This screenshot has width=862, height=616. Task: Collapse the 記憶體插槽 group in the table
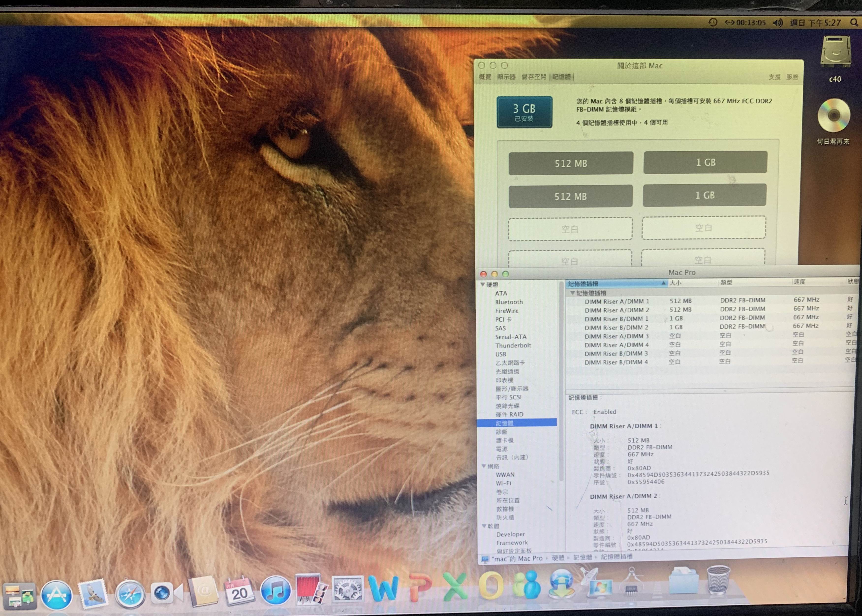click(x=572, y=293)
